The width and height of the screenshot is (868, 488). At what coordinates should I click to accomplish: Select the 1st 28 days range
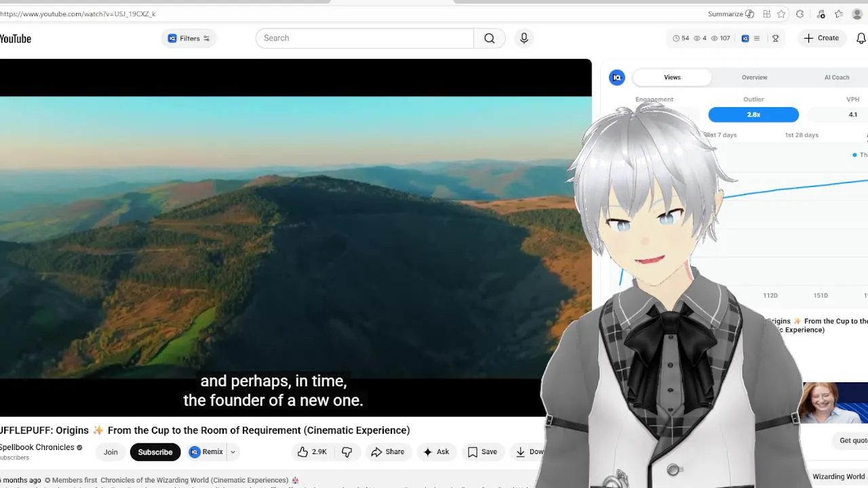pyautogui.click(x=802, y=135)
